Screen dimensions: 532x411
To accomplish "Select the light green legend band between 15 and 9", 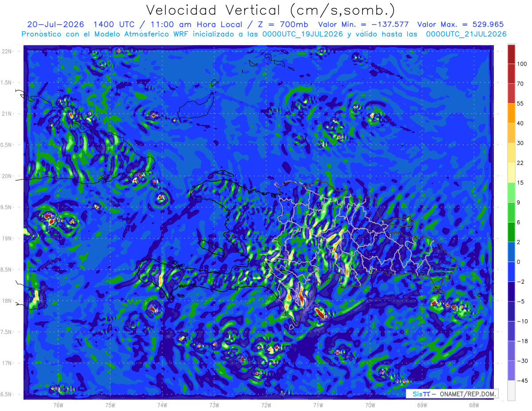I will (511, 192).
